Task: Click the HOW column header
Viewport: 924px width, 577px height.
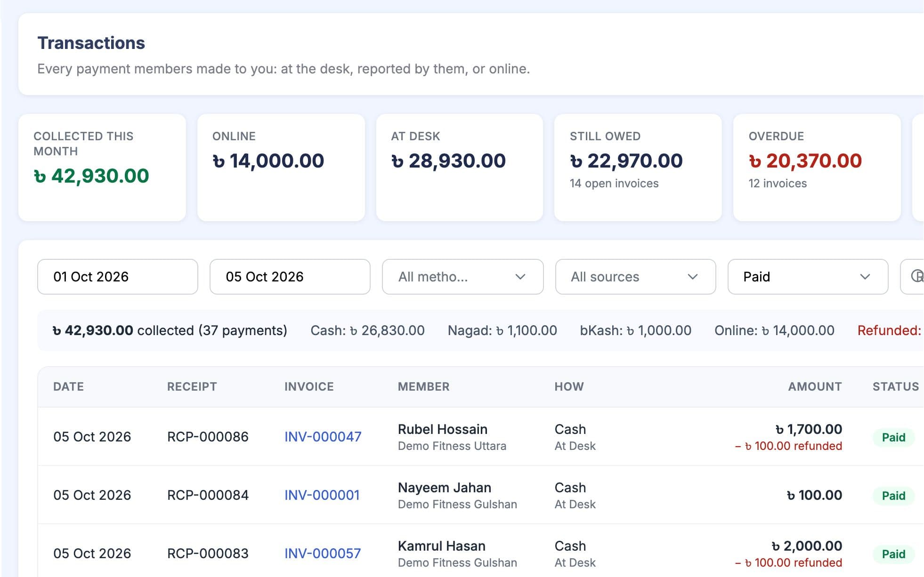Action: (569, 387)
